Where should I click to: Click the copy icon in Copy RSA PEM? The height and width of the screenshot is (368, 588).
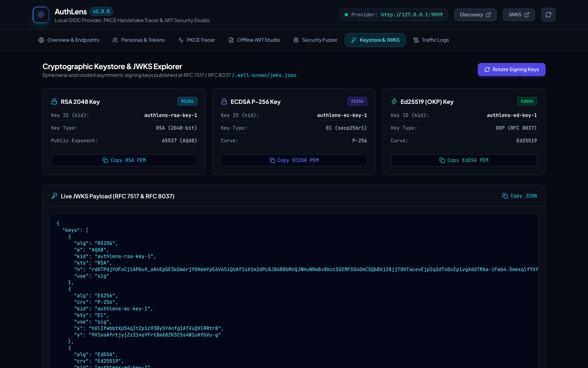tap(105, 160)
